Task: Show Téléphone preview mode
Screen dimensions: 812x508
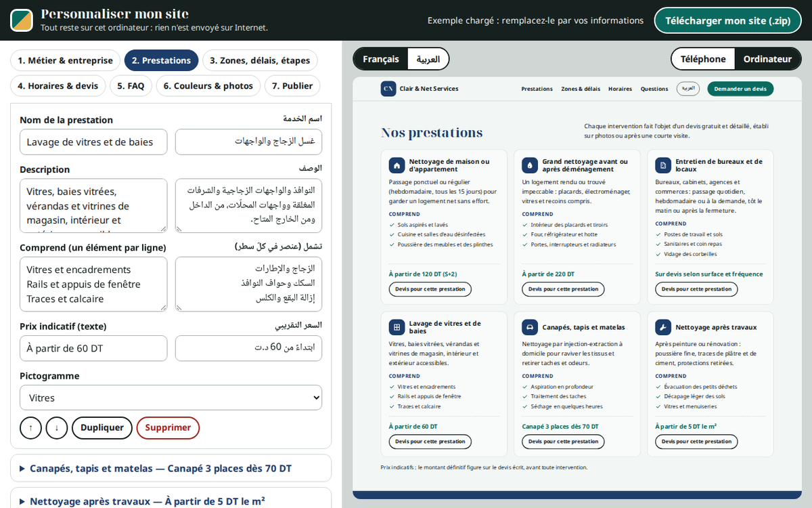Action: (703, 59)
